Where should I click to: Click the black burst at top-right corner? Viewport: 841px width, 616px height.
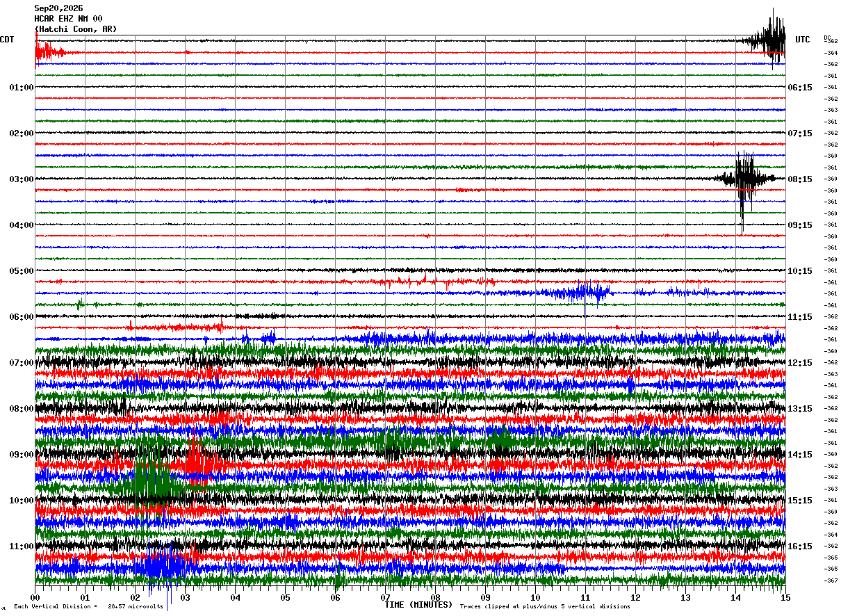(x=768, y=38)
